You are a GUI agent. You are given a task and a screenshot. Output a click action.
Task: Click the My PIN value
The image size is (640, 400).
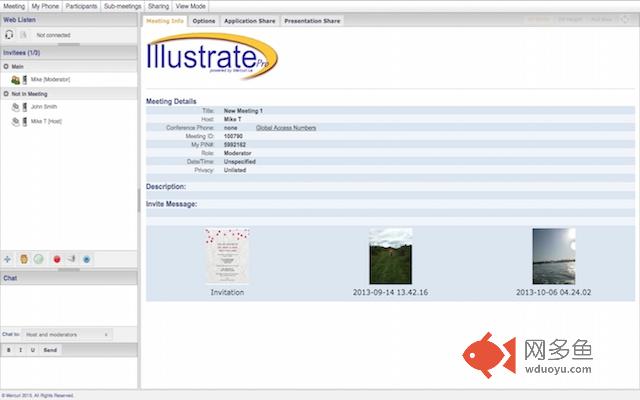235,144
